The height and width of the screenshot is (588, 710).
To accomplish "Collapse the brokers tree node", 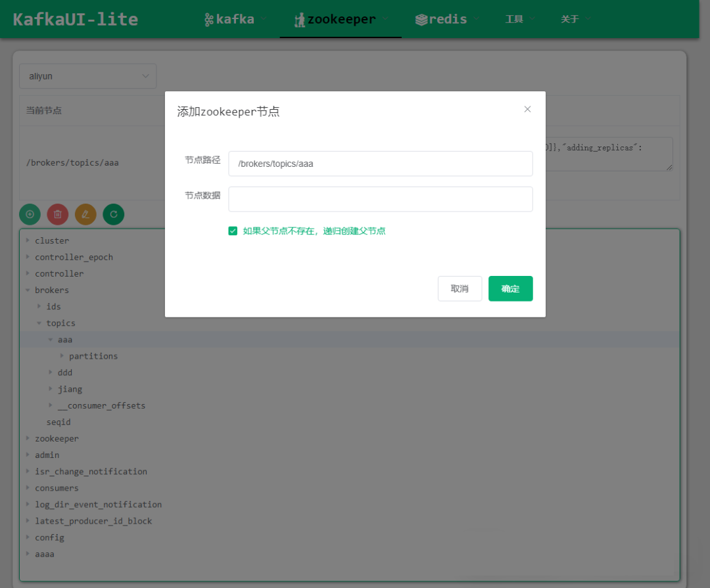I will click(28, 290).
